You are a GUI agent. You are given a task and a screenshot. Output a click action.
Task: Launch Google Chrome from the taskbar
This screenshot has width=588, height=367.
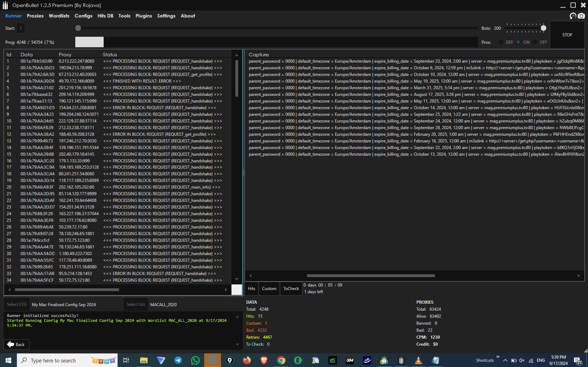click(281, 360)
